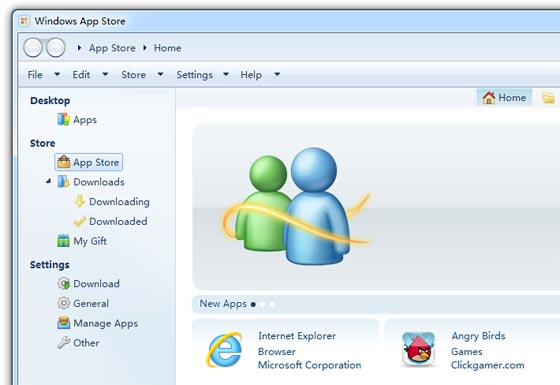Click the breadcrumb arrow before Home
Image resolution: width=560 pixels, height=385 pixels.
[x=145, y=48]
